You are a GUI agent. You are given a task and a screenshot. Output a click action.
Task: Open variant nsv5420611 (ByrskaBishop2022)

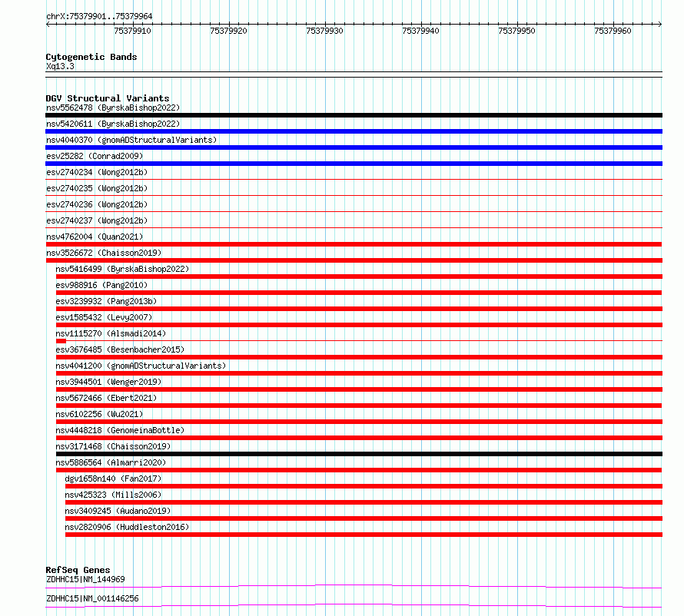click(112, 124)
